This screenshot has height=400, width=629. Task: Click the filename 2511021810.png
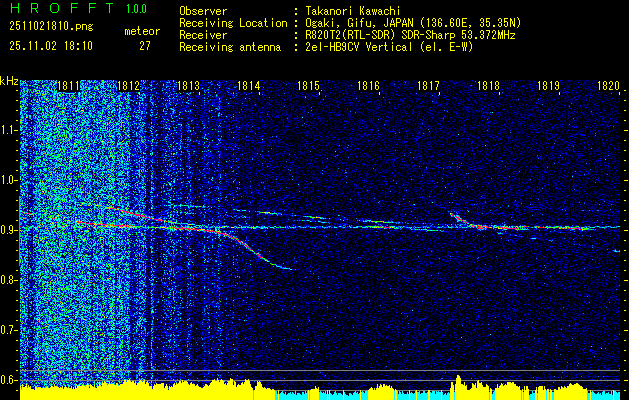click(x=51, y=27)
